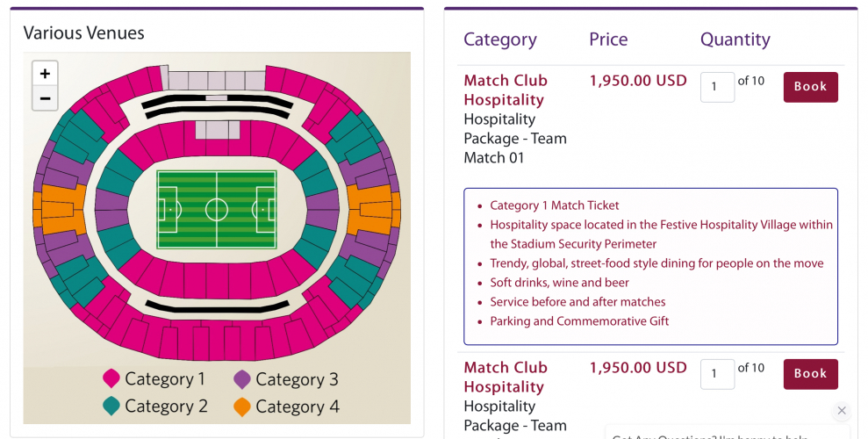Select the football pitch on the map
Image resolution: width=868 pixels, height=439 pixels.
217,210
